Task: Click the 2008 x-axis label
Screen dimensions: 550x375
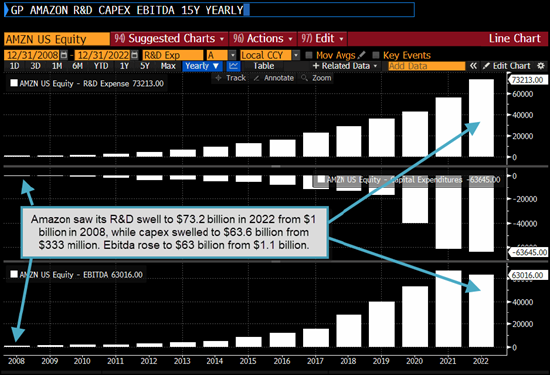Action: [16, 361]
